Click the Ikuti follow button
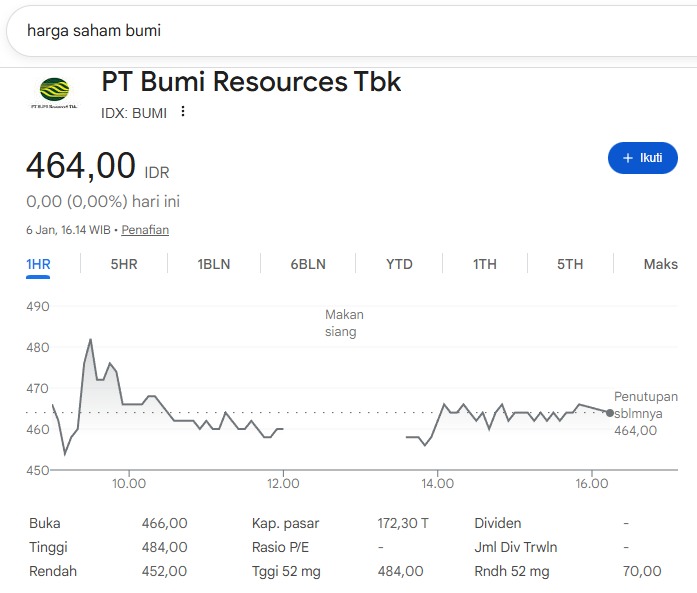The height and width of the screenshot is (593, 697). (642, 158)
